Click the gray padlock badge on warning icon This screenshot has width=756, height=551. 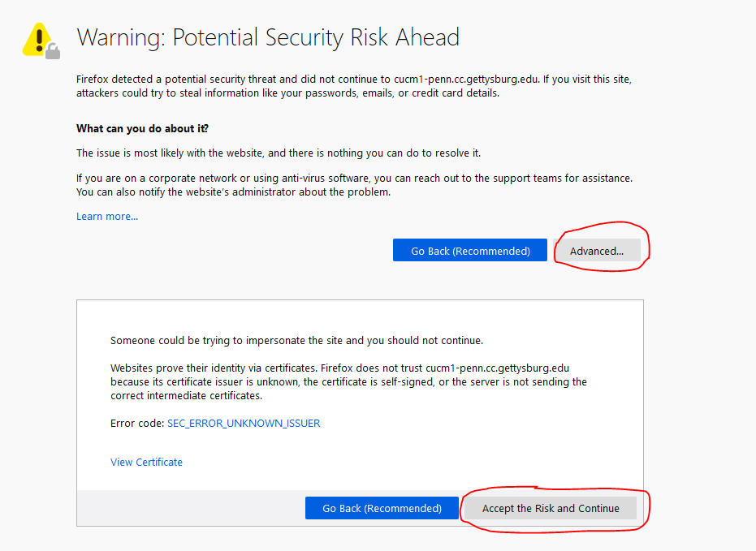point(53,52)
